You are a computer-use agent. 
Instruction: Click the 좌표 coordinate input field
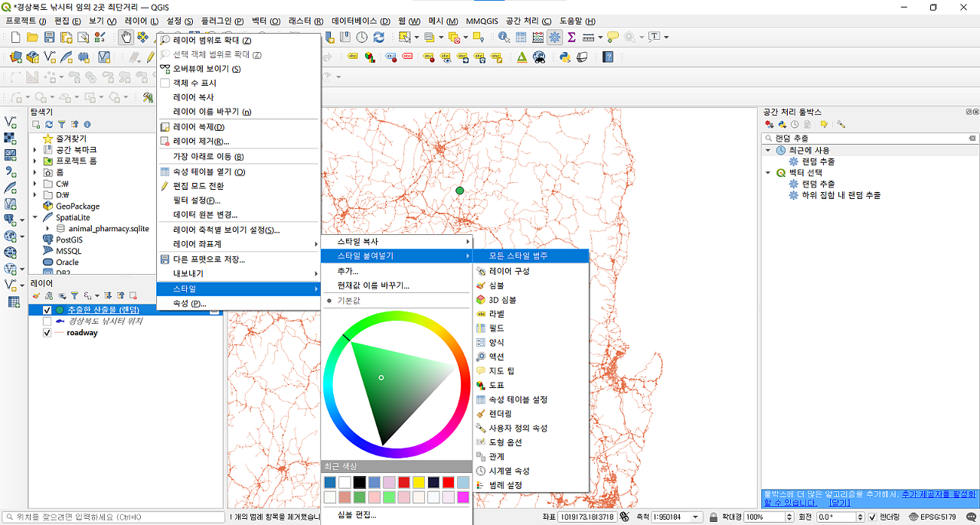click(588, 517)
